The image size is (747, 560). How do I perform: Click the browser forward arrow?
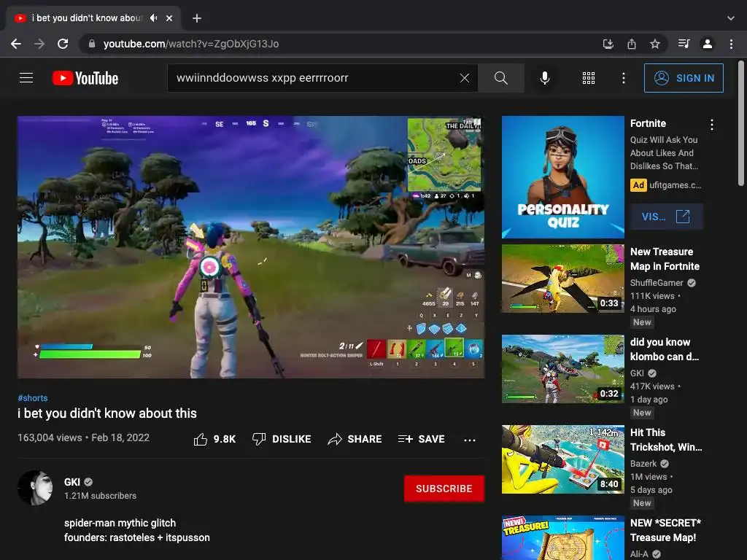pyautogui.click(x=39, y=44)
